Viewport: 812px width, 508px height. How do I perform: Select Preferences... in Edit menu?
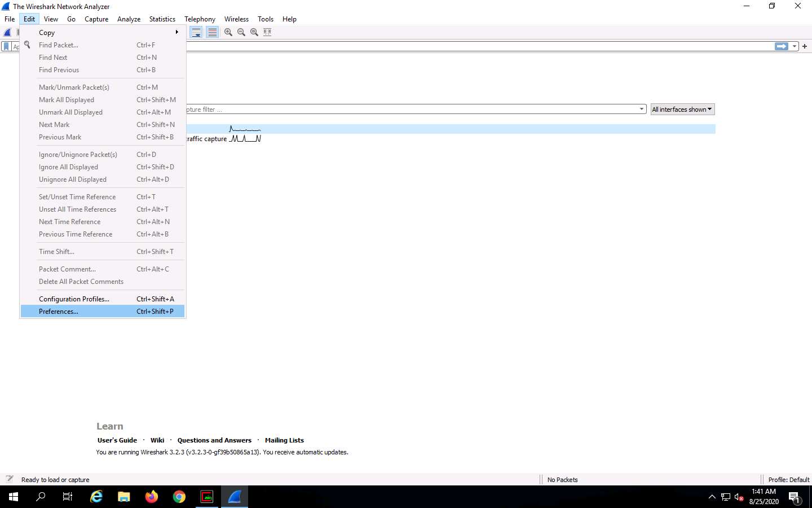(103, 312)
